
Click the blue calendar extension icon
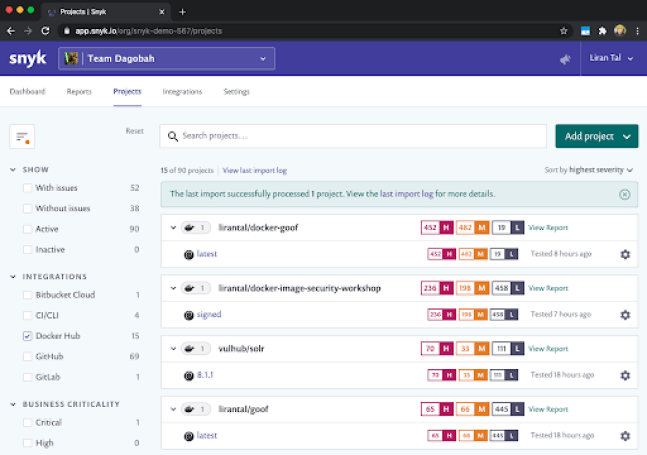585,31
